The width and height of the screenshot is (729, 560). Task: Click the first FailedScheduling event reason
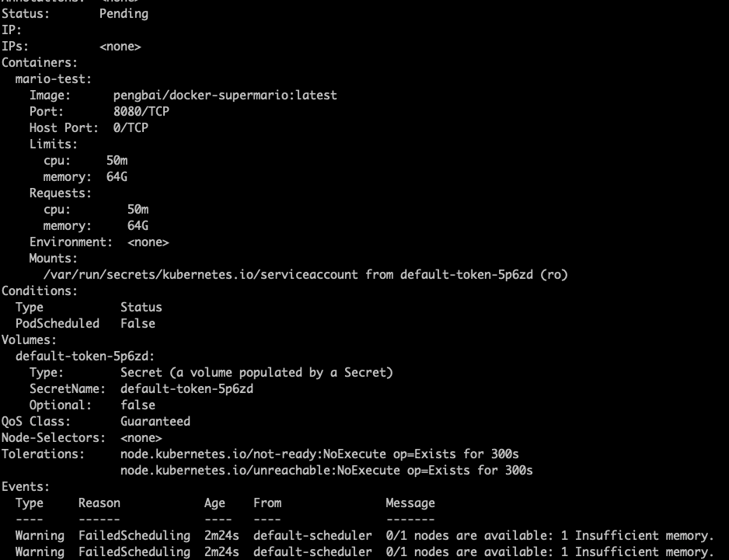click(x=134, y=536)
